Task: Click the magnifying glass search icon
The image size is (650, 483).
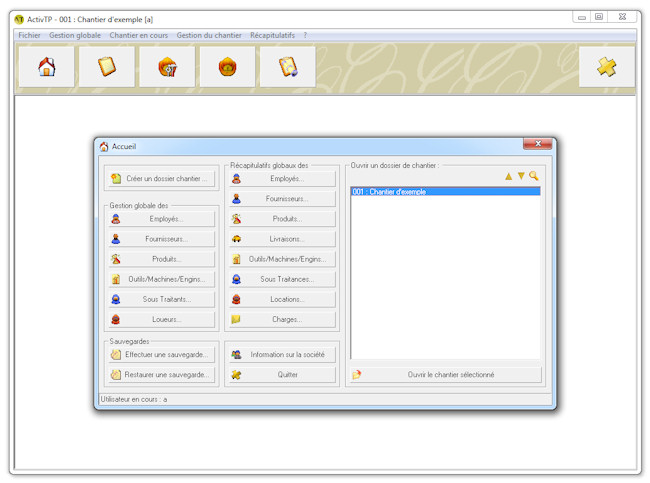Action: [x=534, y=176]
